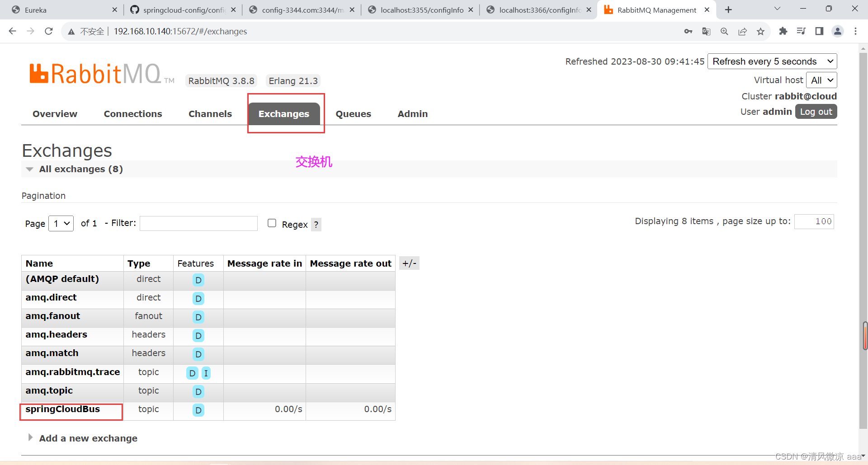Viewport: 868px width, 465px height.
Task: Open a new tab with plus icon
Action: point(728,9)
